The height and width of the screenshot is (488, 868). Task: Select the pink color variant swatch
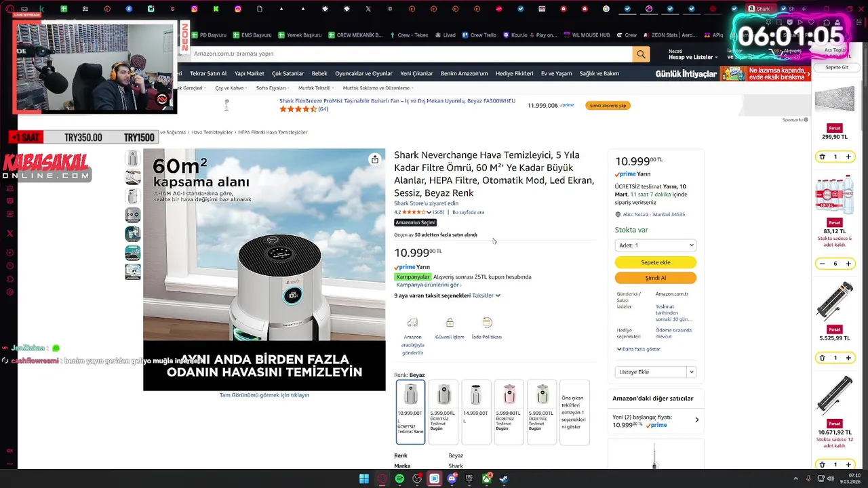509,412
